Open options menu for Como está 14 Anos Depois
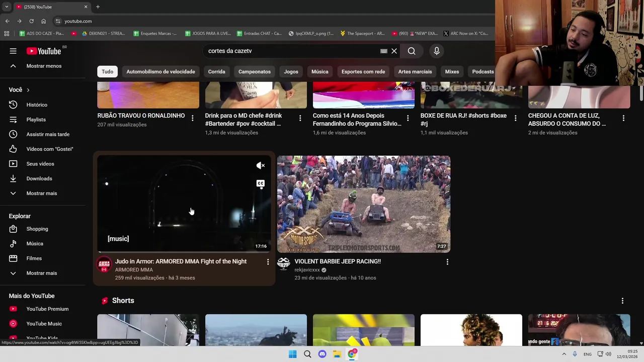This screenshot has height=362, width=644. pyautogui.click(x=408, y=118)
